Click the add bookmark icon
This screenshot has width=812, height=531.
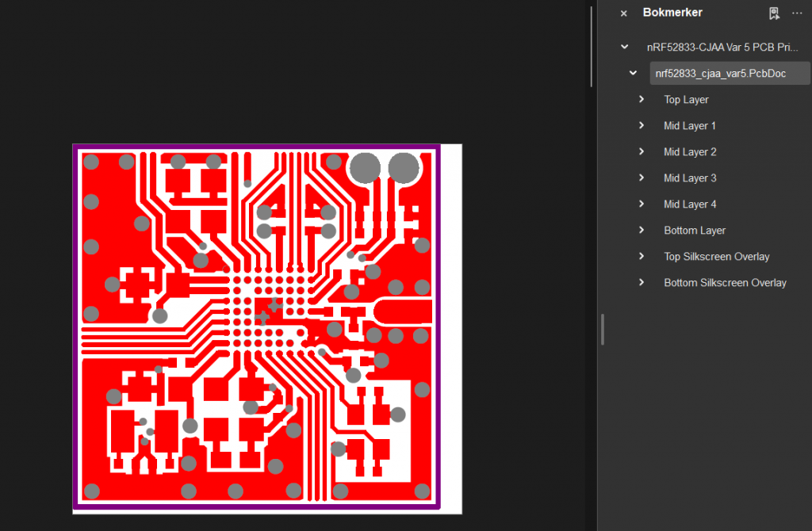tap(774, 13)
